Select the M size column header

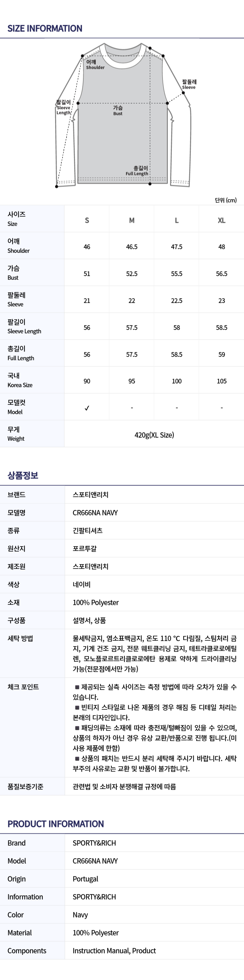click(x=132, y=220)
